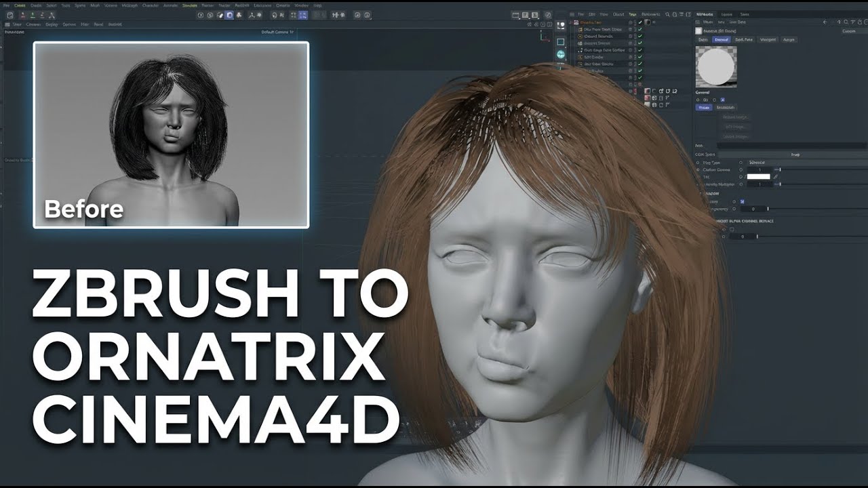This screenshot has width=868, height=488.
Task: Open the Help menu
Action: 317,5
